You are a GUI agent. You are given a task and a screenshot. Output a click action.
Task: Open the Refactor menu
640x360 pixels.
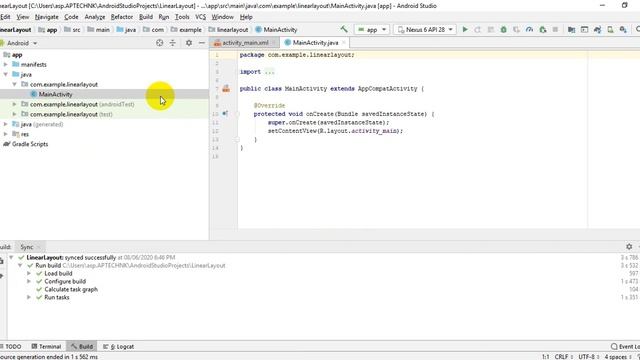pyautogui.click(x=122, y=17)
